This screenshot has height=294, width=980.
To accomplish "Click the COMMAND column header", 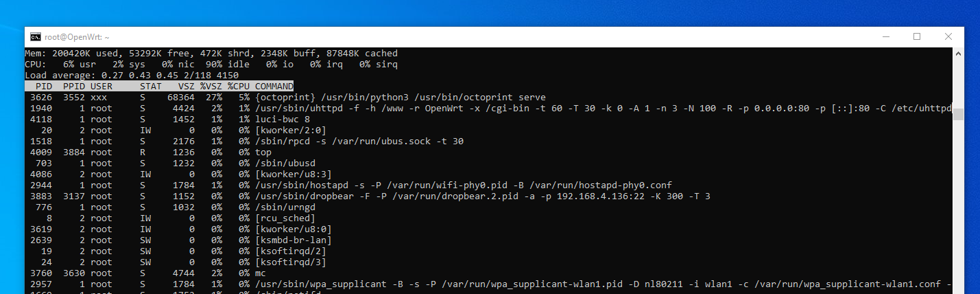I will pyautogui.click(x=274, y=87).
